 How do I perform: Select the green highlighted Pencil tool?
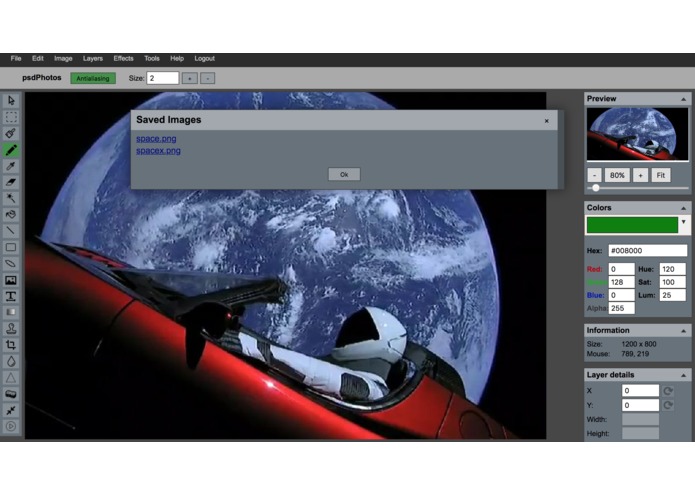pyautogui.click(x=11, y=150)
